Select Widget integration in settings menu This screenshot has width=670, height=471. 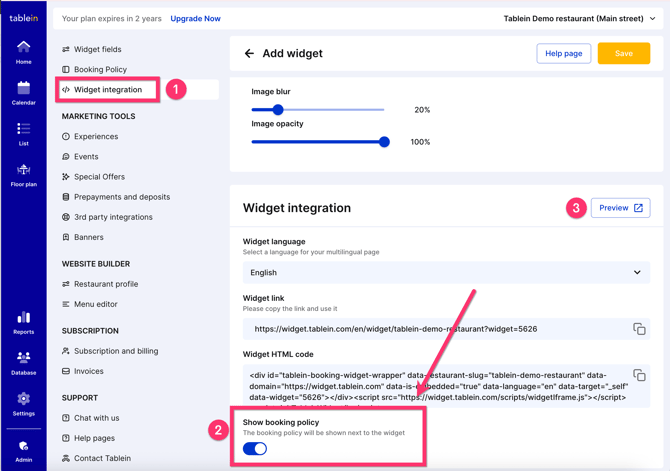[x=108, y=89]
